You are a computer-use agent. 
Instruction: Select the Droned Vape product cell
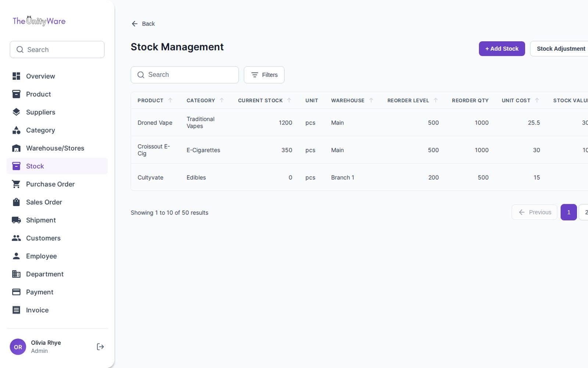(x=155, y=123)
